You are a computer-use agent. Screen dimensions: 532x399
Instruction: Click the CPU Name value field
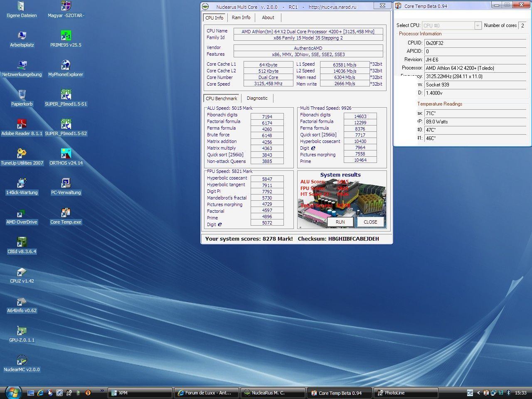[x=308, y=32]
